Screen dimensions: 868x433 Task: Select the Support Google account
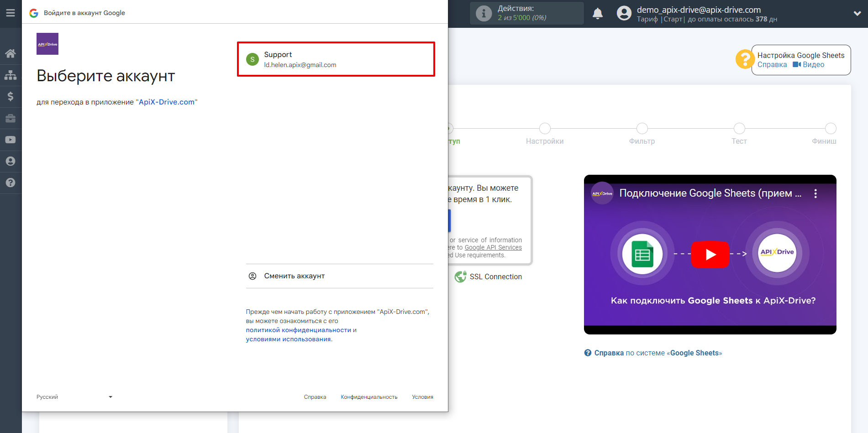pos(336,59)
